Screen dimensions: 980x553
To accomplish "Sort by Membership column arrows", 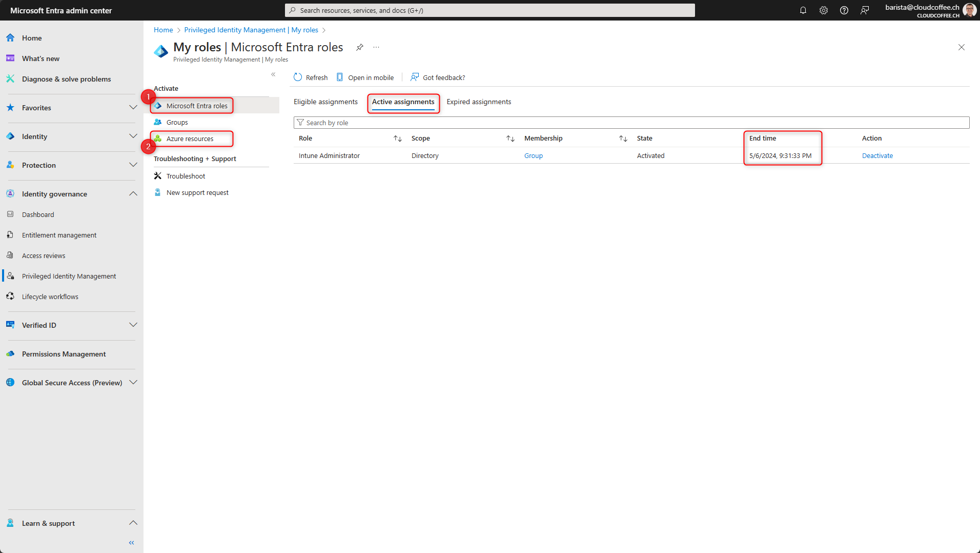I will [623, 139].
